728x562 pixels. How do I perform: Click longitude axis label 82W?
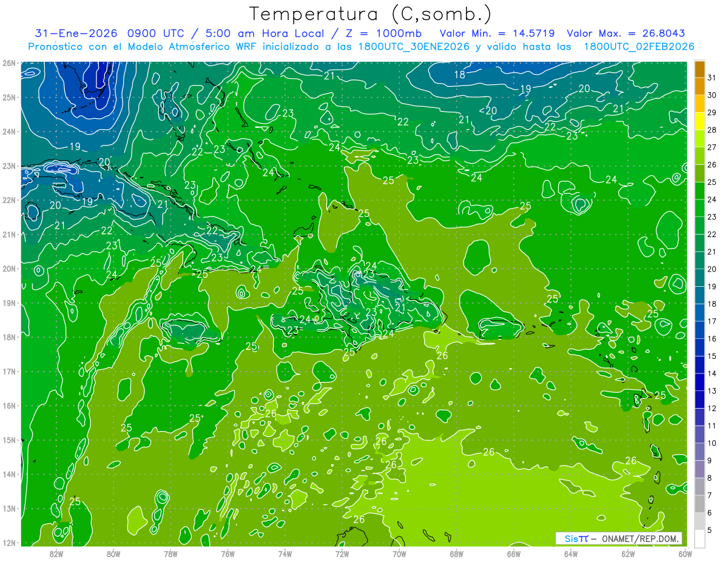(x=56, y=554)
